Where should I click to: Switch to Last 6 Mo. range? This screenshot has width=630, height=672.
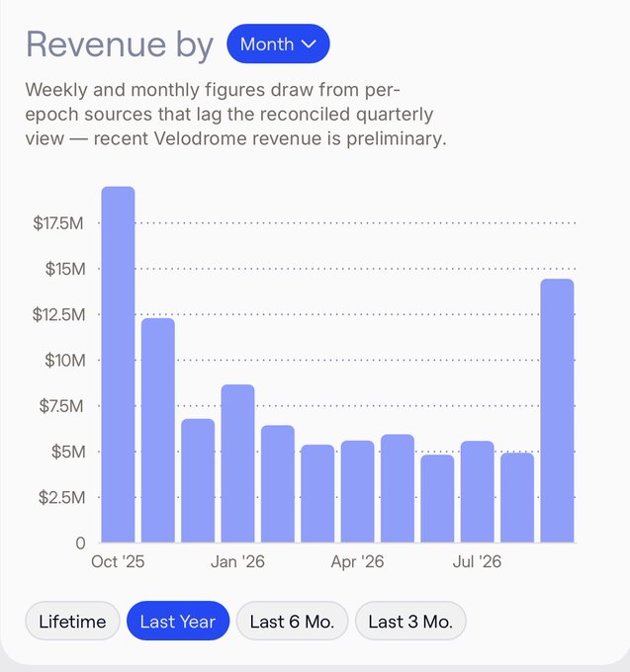coord(292,621)
